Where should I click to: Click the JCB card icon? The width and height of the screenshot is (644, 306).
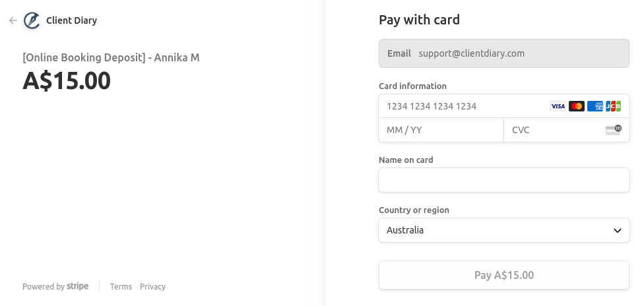click(x=613, y=106)
